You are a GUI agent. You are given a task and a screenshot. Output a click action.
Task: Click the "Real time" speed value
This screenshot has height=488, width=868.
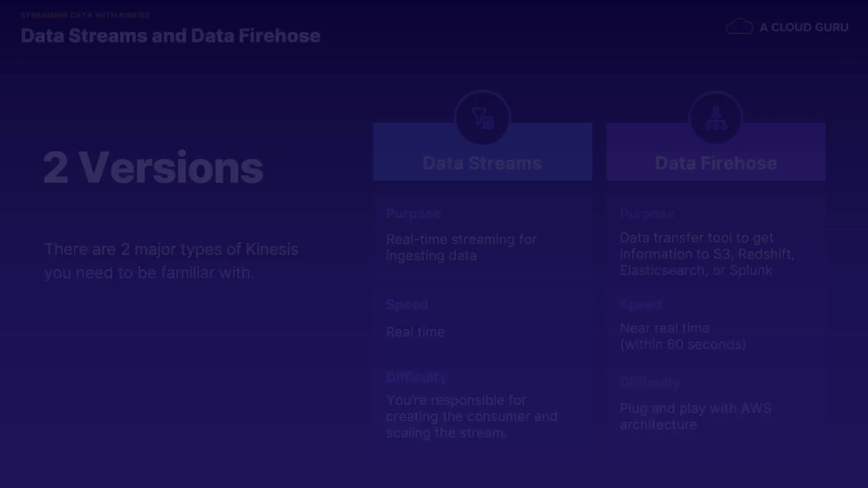(x=415, y=332)
